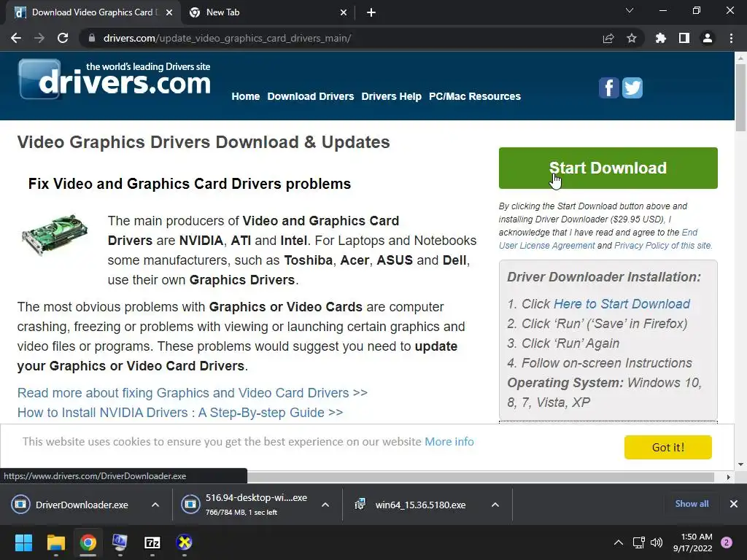Toggle the browser side panel icon
747x560 pixels.
point(684,38)
